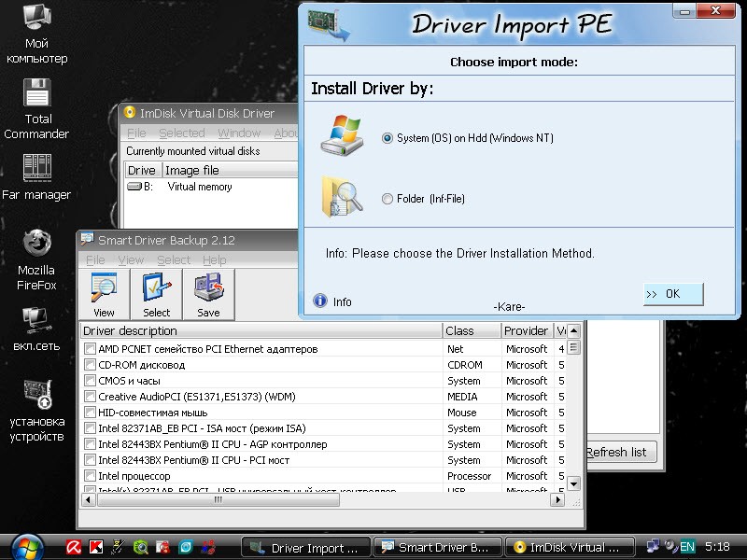Open установка устройств desktop icon
This screenshot has height=560, width=747.
pyautogui.click(x=36, y=411)
